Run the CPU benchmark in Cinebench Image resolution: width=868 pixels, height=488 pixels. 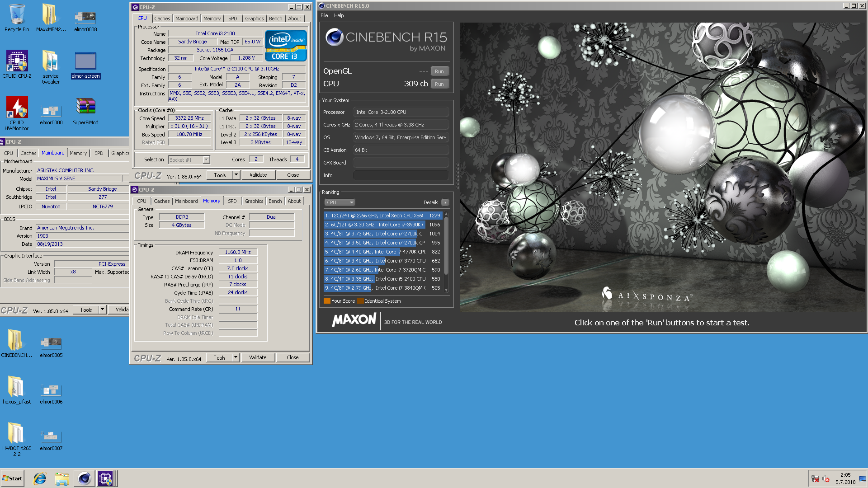tap(439, 84)
